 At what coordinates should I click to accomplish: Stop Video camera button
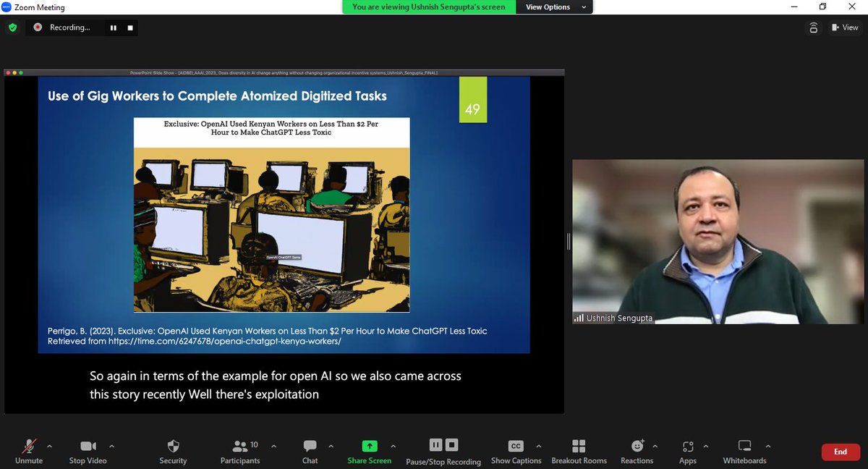point(88,451)
